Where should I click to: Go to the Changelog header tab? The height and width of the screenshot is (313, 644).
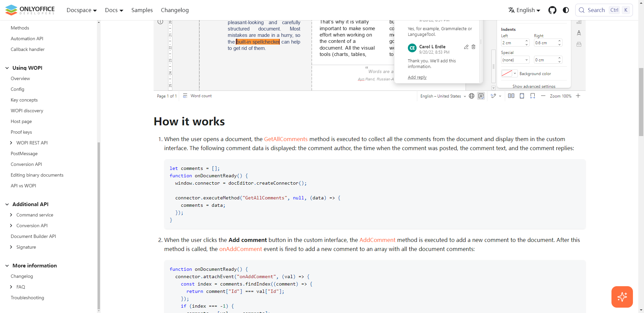175,10
